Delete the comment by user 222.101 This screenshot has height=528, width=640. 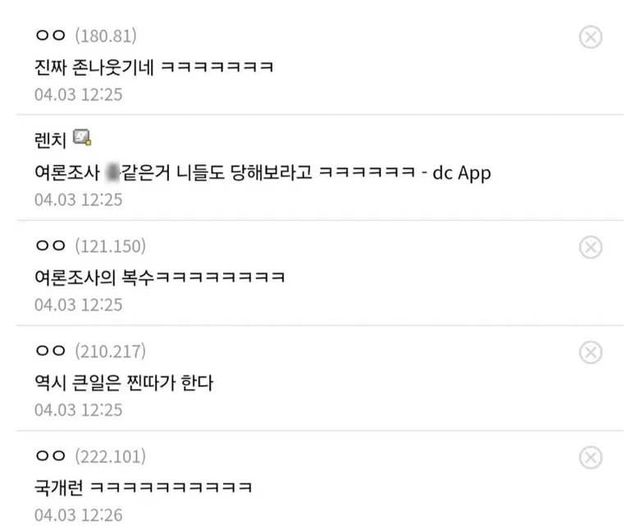pos(590,457)
